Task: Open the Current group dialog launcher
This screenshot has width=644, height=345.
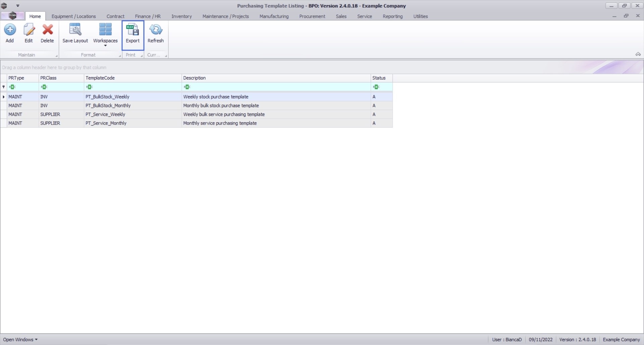Action: coord(166,56)
